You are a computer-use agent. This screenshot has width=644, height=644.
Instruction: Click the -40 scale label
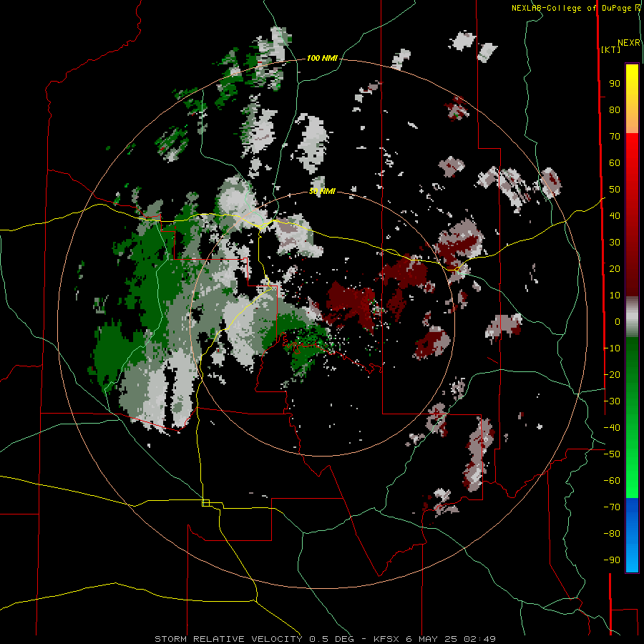tap(612, 428)
